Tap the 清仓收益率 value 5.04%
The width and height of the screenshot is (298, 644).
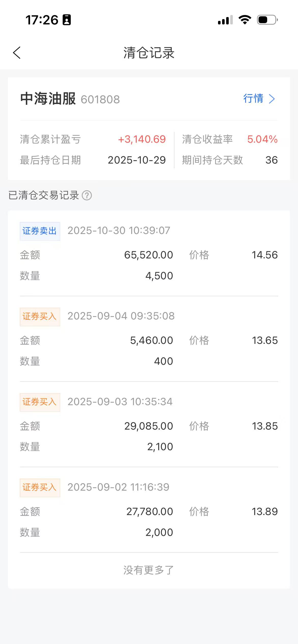tap(262, 139)
